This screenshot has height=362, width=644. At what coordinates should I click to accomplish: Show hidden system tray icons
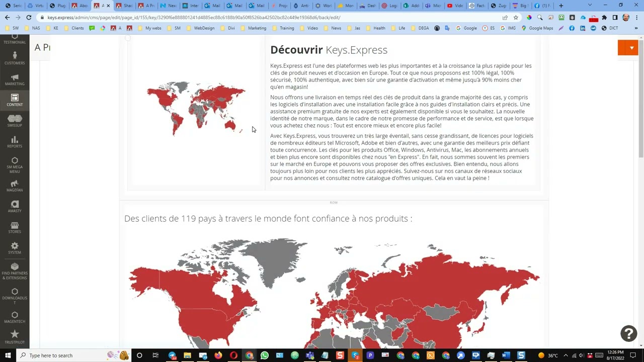(566, 355)
